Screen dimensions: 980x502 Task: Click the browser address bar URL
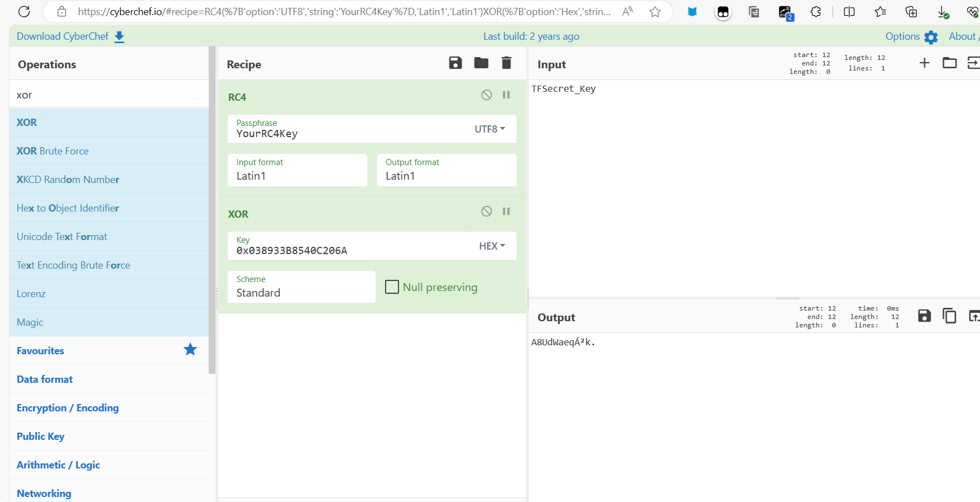pyautogui.click(x=344, y=11)
